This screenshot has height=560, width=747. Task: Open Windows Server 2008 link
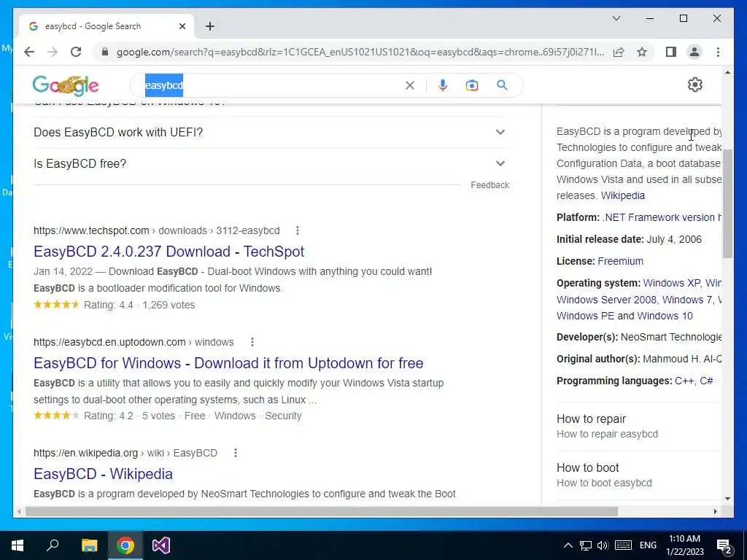click(x=606, y=300)
